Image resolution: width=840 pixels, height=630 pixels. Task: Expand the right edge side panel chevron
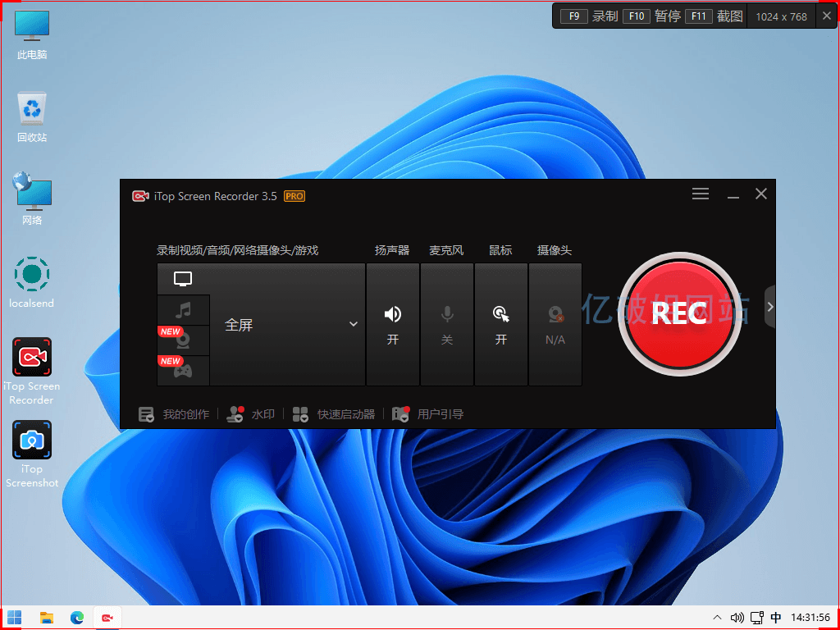[x=769, y=306]
